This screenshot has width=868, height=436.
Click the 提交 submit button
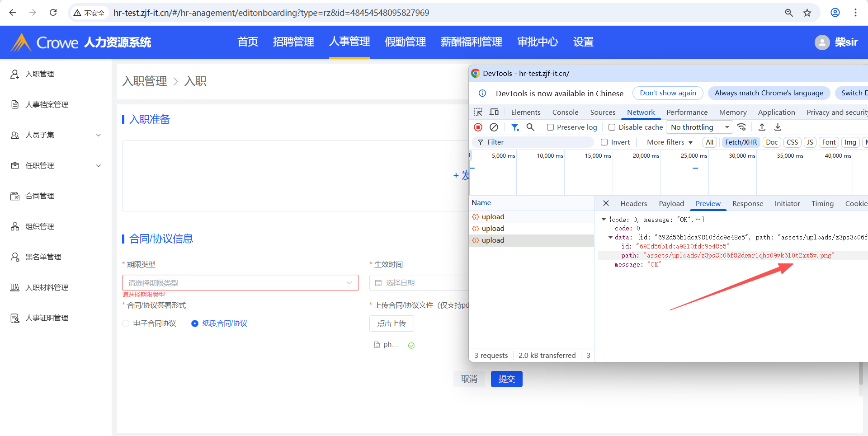(506, 379)
